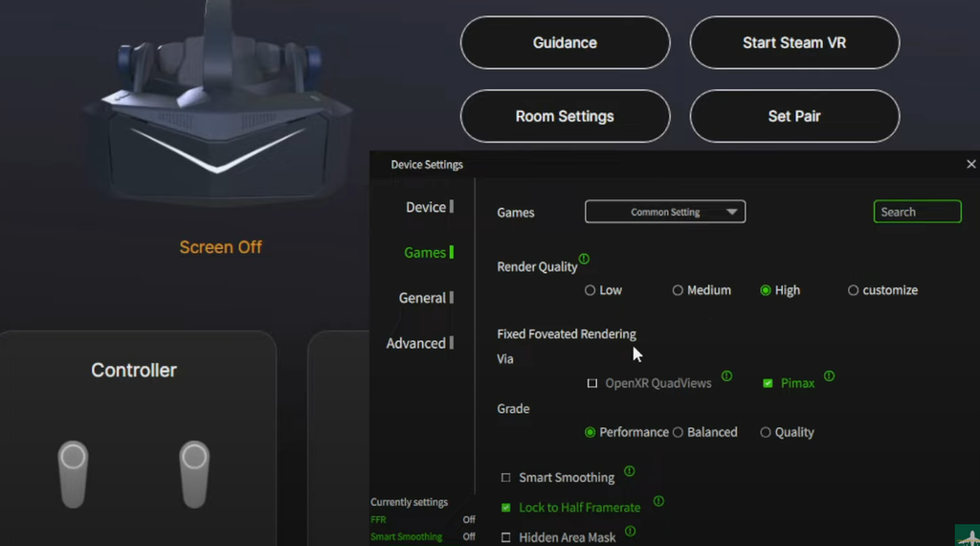The width and height of the screenshot is (980, 546).
Task: Check the OpenXR QuadViews option
Action: (x=592, y=383)
